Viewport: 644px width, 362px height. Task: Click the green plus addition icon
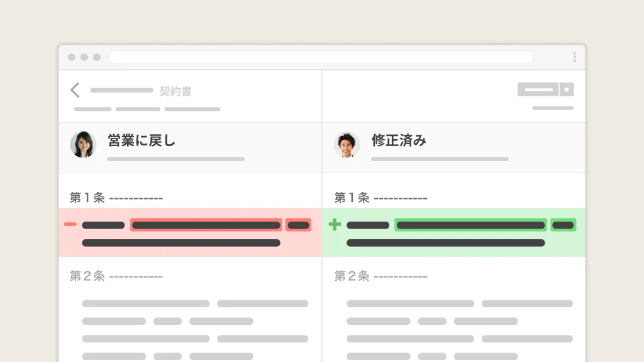(335, 224)
